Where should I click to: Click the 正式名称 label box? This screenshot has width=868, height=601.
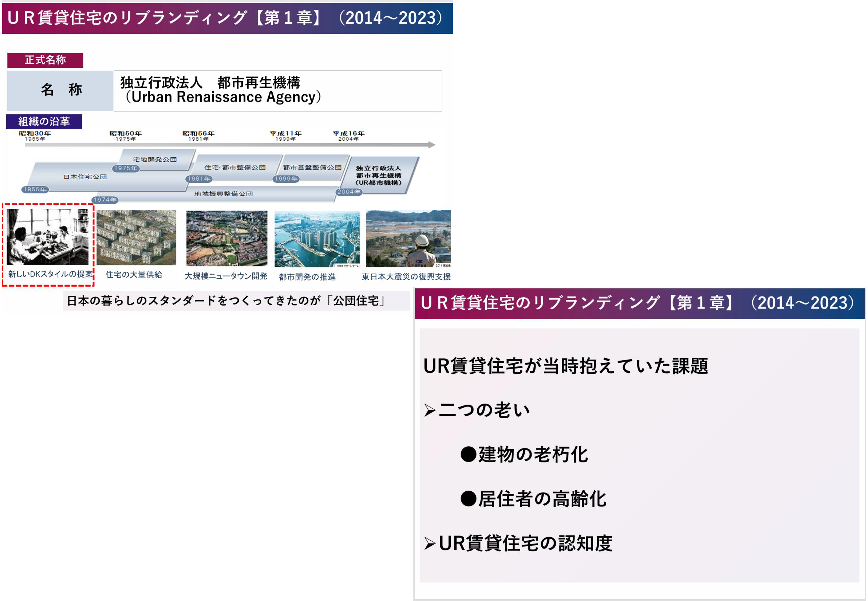[x=45, y=60]
